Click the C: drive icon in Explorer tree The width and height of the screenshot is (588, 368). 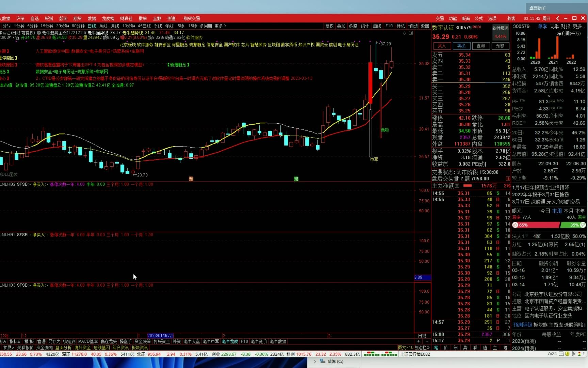point(322,361)
